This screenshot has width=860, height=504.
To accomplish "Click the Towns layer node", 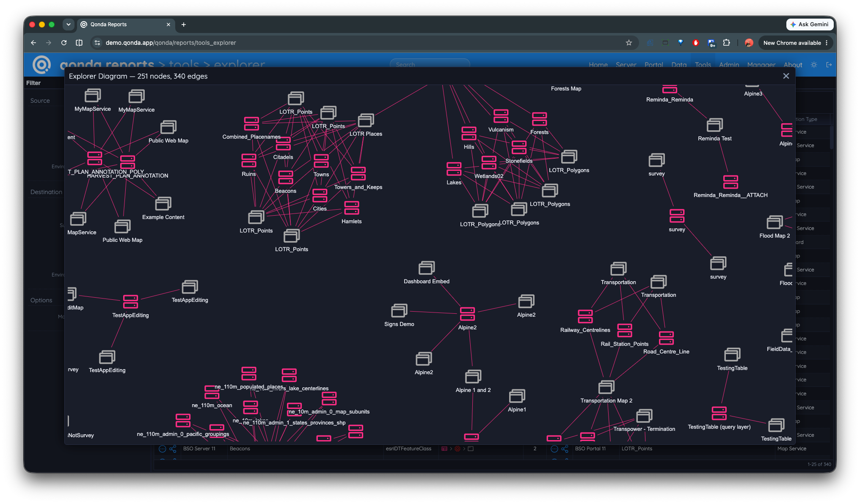I will 321,161.
